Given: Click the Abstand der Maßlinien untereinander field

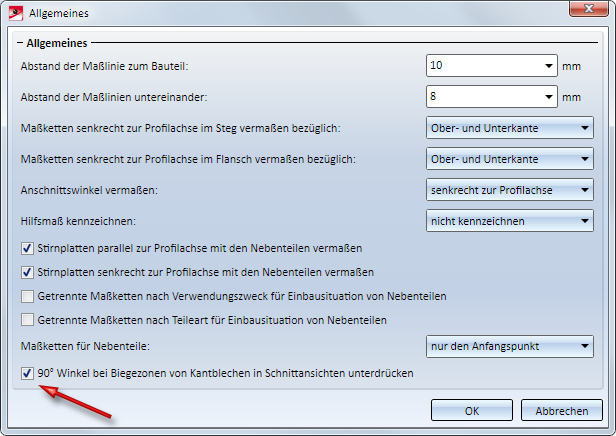Looking at the screenshot, I should coord(491,97).
